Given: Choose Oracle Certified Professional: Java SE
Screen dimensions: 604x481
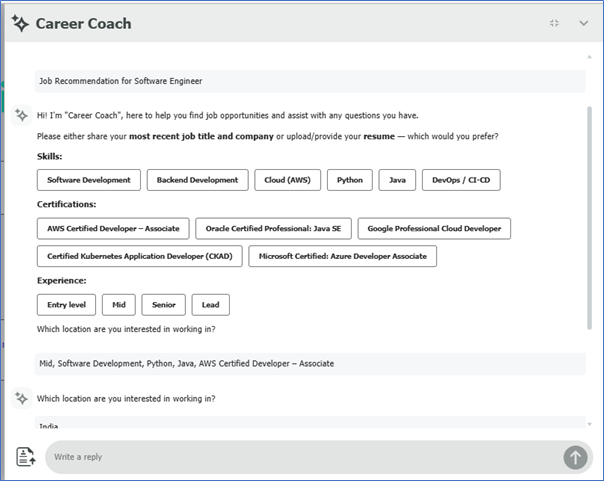Looking at the screenshot, I should pos(273,228).
